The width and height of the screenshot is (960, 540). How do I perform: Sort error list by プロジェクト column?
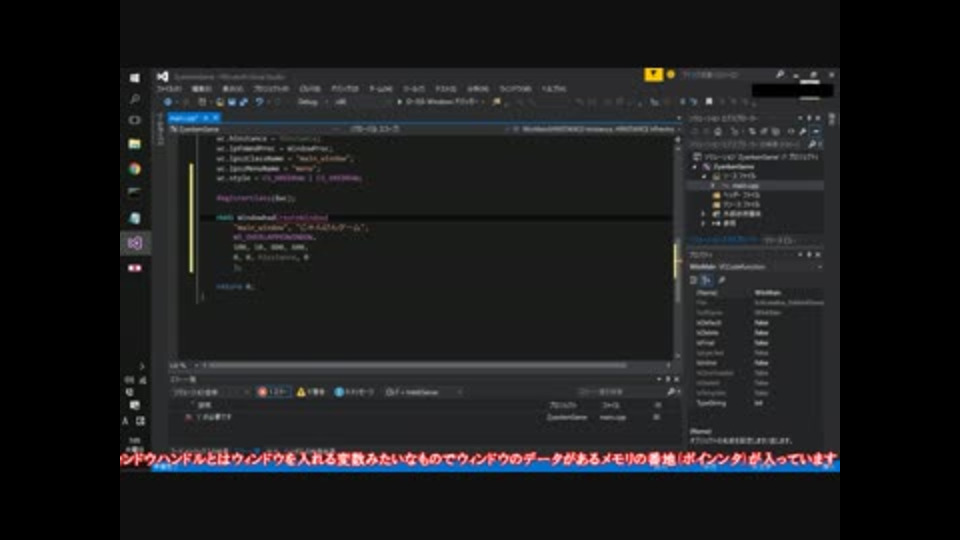pyautogui.click(x=563, y=405)
